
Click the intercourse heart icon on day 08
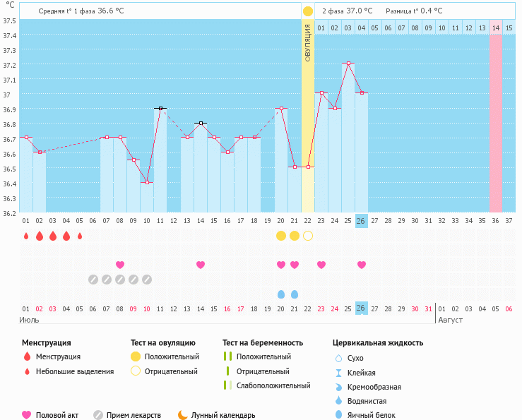tap(120, 265)
